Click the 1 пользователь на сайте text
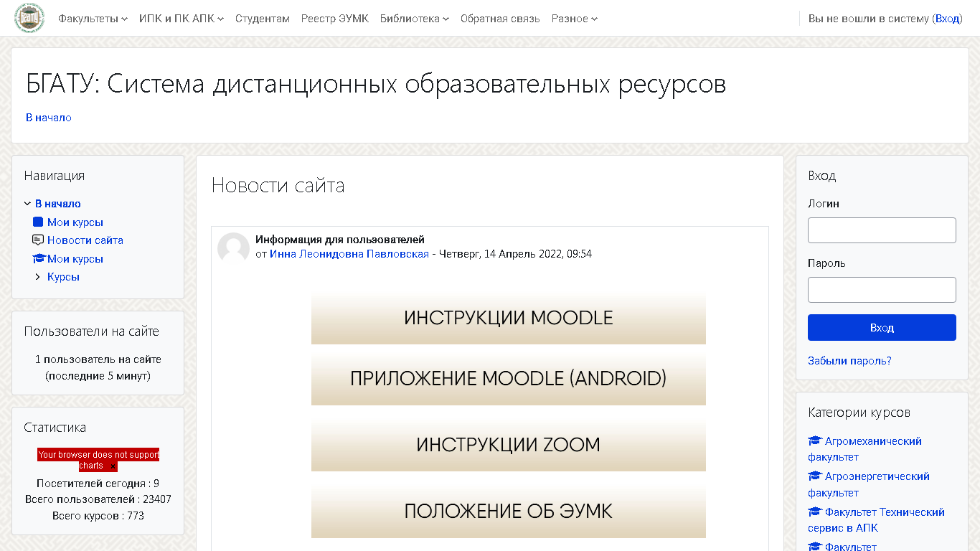980x551 pixels. pos(98,359)
